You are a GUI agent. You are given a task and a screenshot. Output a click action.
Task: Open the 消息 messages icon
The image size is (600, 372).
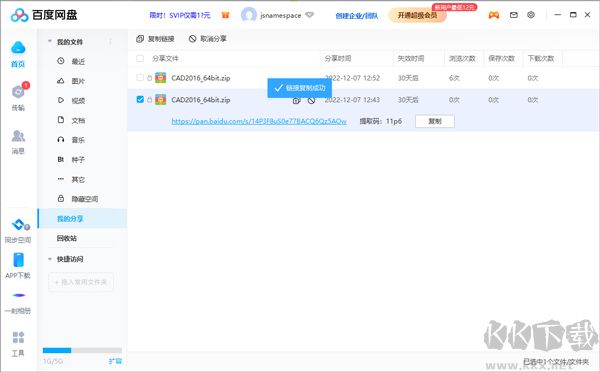tap(18, 136)
